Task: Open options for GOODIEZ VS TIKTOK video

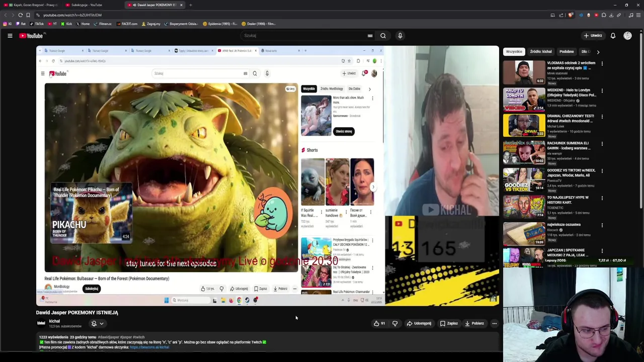Action: pos(602,171)
